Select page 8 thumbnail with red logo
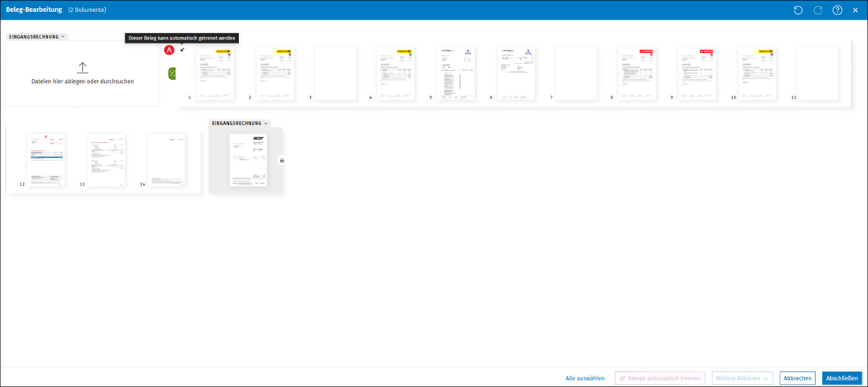The height and width of the screenshot is (387, 868). [x=637, y=73]
